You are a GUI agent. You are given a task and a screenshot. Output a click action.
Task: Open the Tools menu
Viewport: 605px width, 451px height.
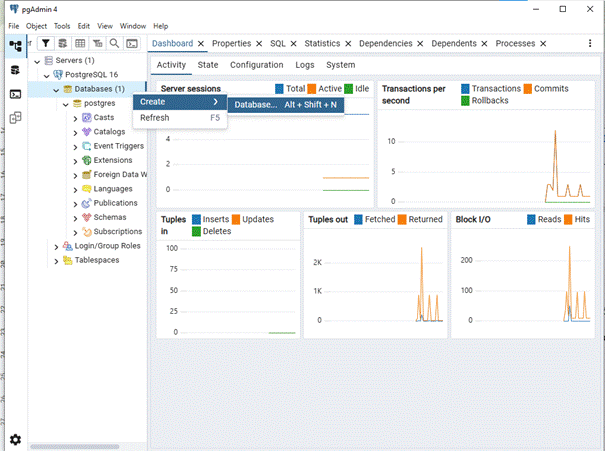point(62,25)
